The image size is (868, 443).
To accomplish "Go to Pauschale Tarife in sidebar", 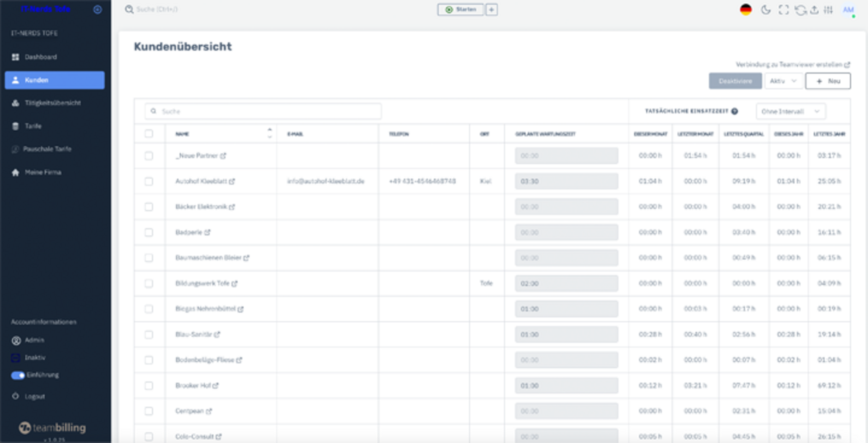I will (47, 149).
